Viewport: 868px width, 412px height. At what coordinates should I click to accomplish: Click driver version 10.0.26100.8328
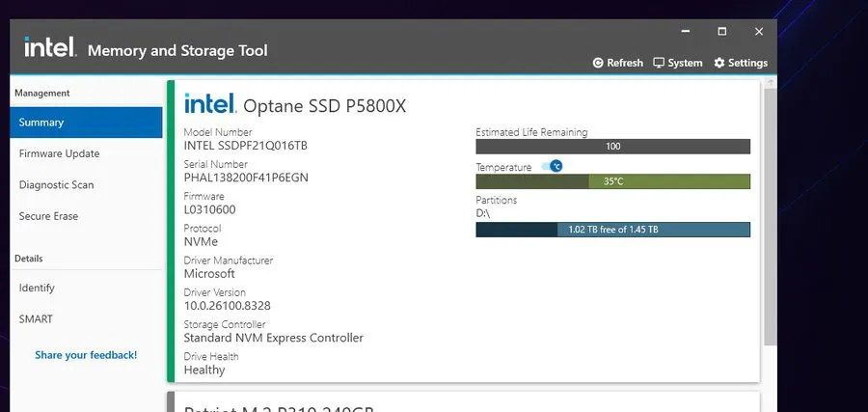[227, 306]
